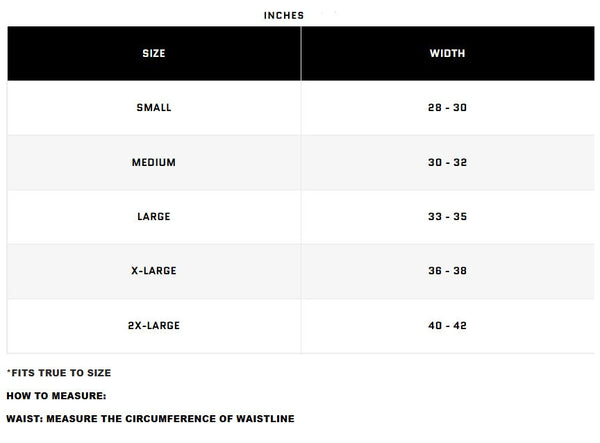Pick the X-LARGE size label
Screen dimensions: 600x443
tap(153, 271)
